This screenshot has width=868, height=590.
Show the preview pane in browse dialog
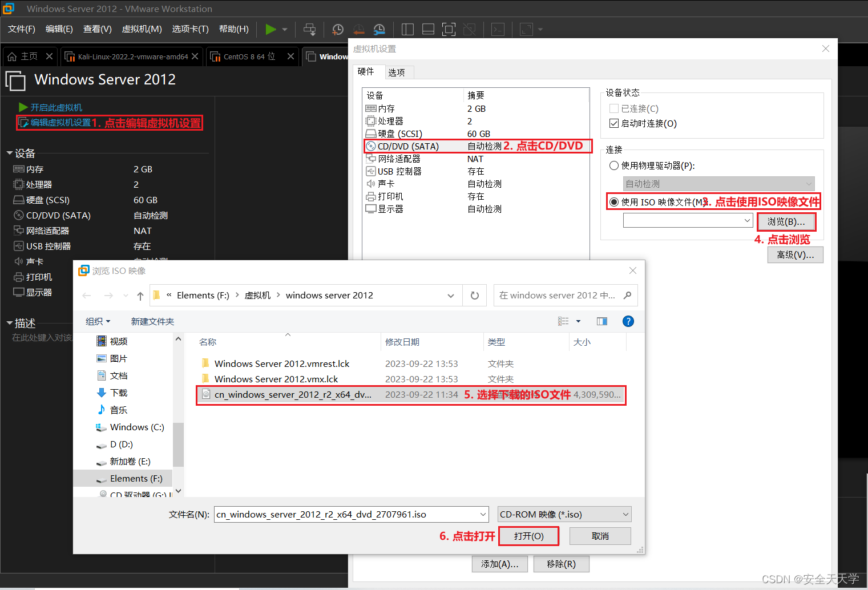click(x=602, y=321)
